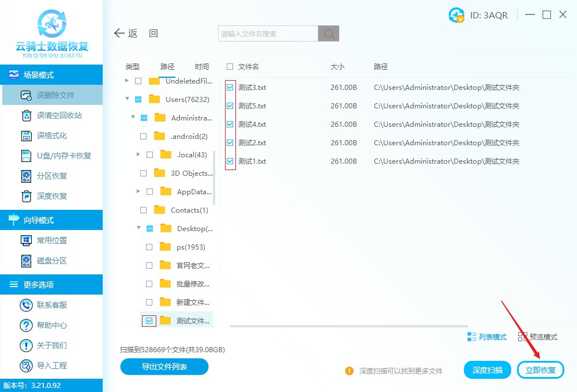Check the ps(1953) folder checkbox
Viewport: 577px width, 392px height.
[149, 247]
